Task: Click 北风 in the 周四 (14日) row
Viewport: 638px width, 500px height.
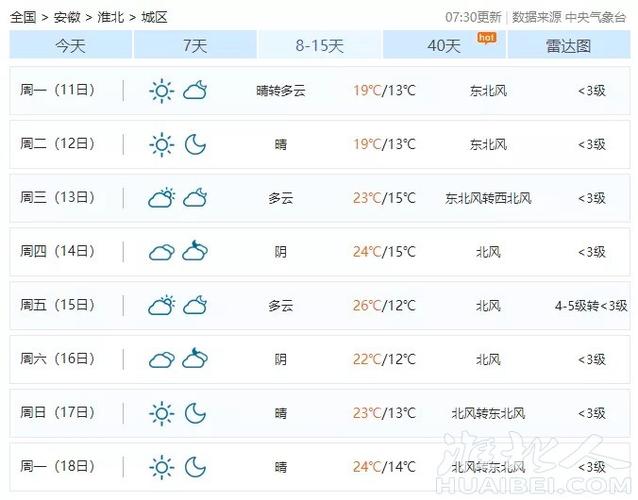Action: pyautogui.click(x=488, y=252)
